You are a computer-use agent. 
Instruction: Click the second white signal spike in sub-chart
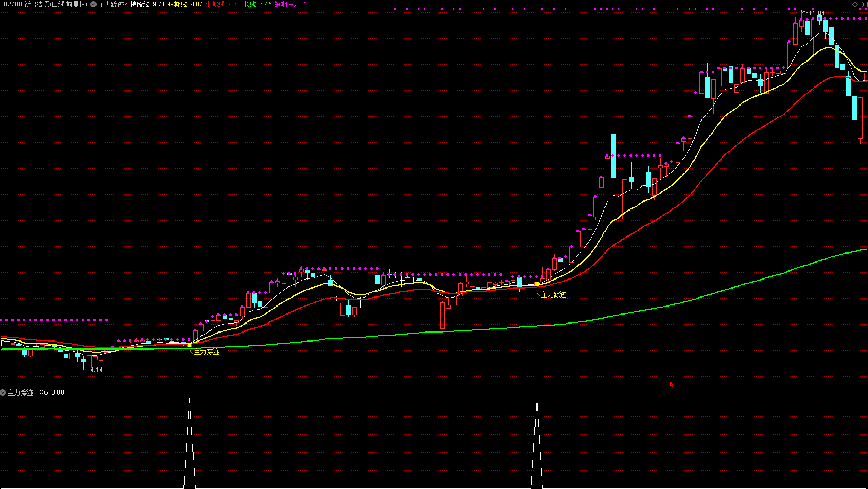point(537,443)
